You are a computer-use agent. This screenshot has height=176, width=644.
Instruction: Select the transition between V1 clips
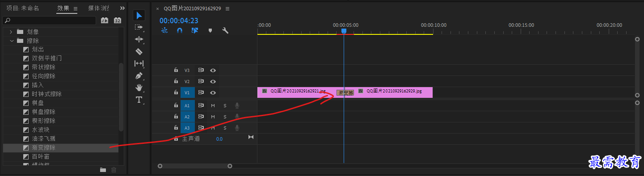[x=345, y=93]
